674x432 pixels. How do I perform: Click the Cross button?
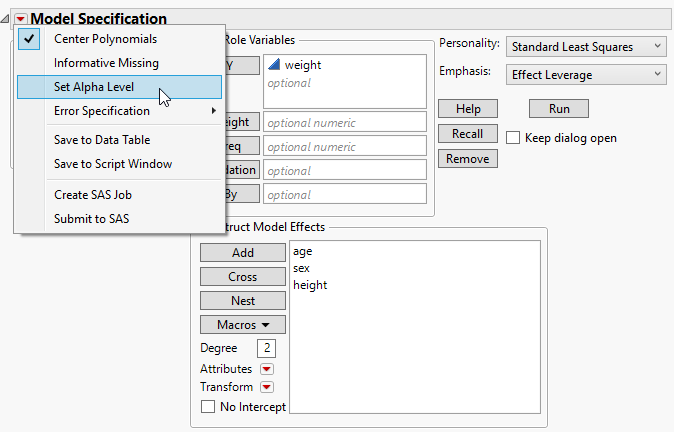pyautogui.click(x=243, y=277)
